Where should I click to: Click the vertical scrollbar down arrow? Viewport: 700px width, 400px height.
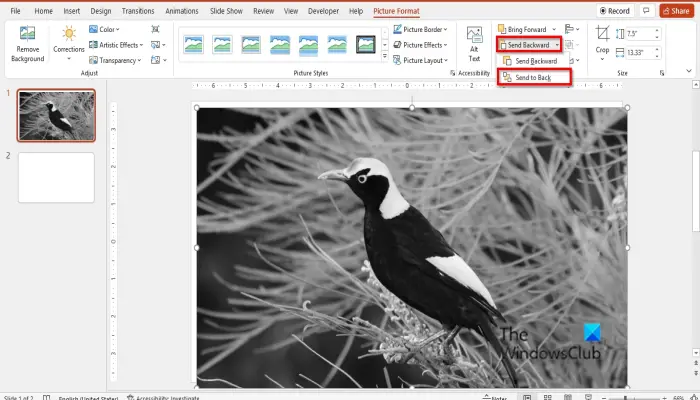tap(696, 353)
